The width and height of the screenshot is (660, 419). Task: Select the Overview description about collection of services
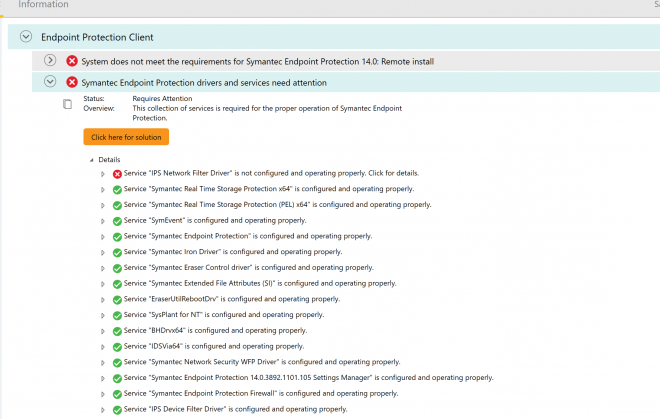click(267, 113)
